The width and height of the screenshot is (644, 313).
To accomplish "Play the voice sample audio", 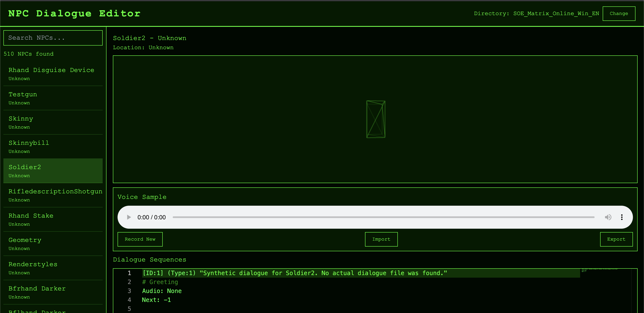I will point(129,217).
